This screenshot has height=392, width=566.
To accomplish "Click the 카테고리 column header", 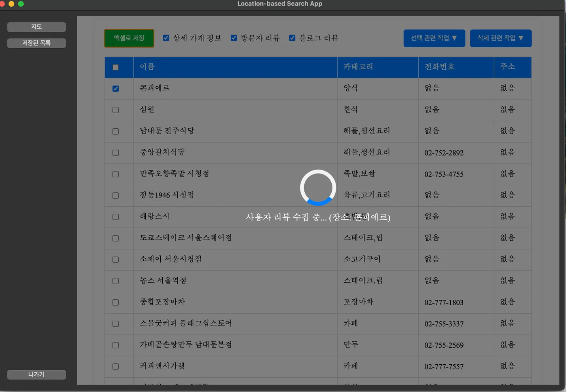I will coord(378,67).
